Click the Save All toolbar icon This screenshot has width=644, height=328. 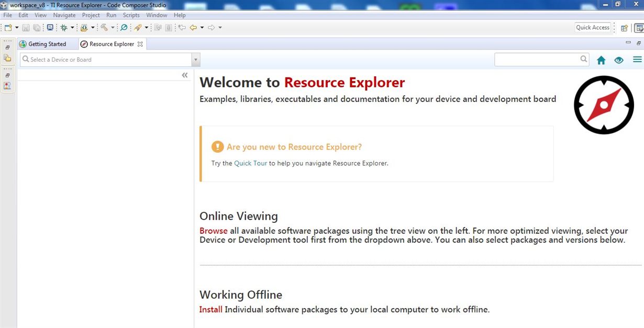[37, 28]
